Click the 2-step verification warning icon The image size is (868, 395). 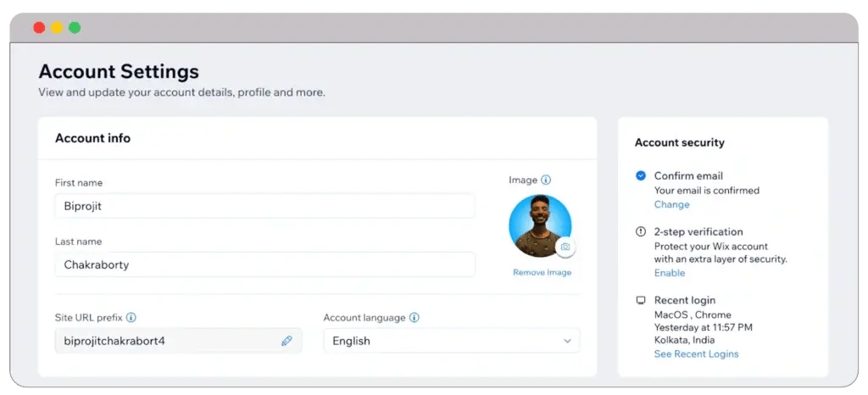[641, 231]
